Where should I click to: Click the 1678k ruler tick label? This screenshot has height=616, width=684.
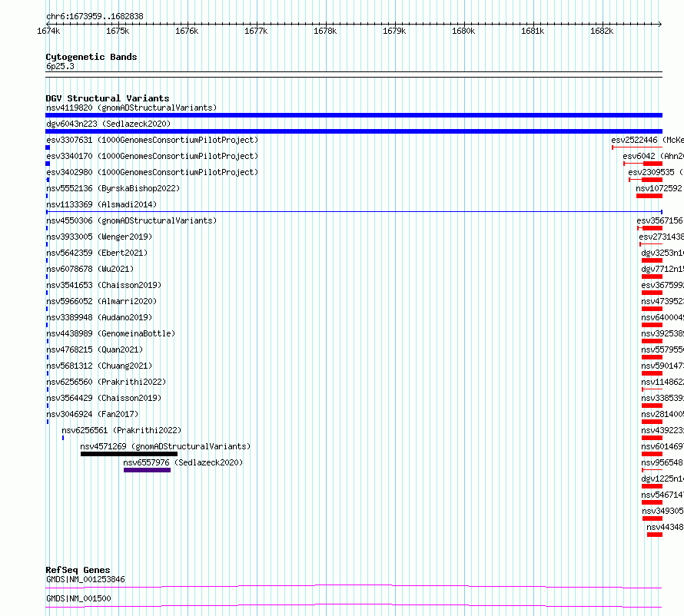pyautogui.click(x=325, y=31)
